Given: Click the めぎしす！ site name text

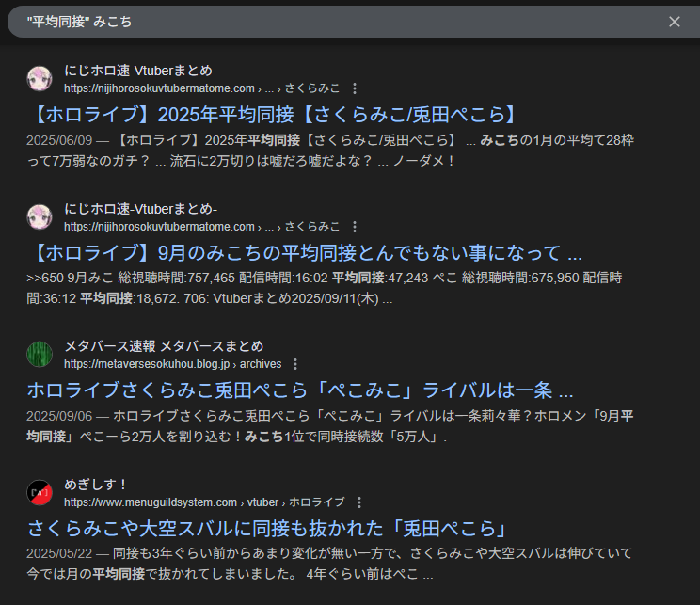Looking at the screenshot, I should click(96, 485).
